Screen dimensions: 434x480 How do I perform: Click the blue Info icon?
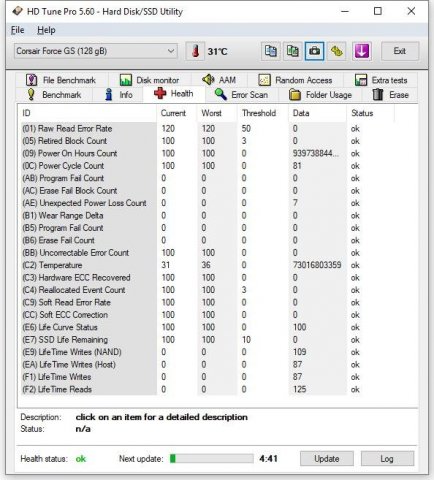[109, 95]
